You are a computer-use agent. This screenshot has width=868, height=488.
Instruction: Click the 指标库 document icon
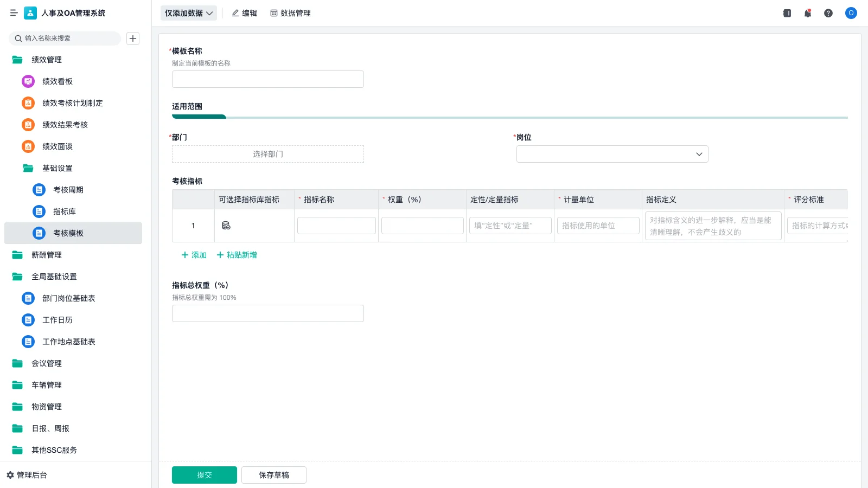coord(39,211)
